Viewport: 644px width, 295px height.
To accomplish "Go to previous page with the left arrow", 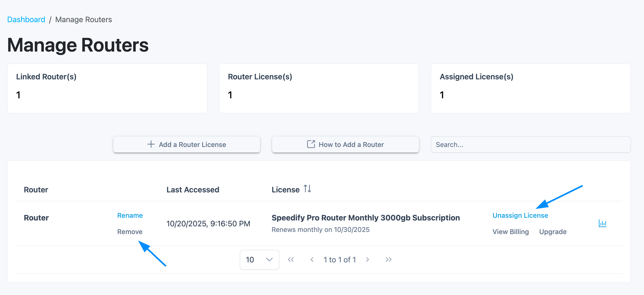I will (312, 260).
